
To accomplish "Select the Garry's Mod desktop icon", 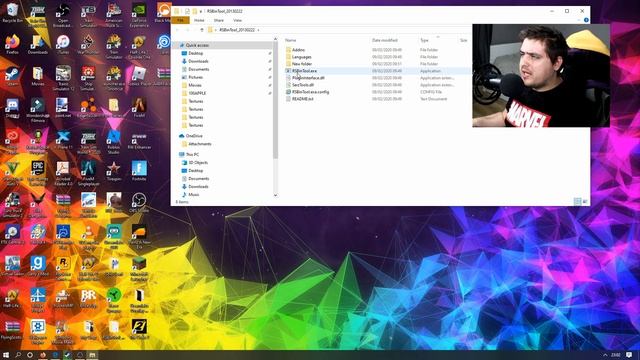I will pos(38,266).
